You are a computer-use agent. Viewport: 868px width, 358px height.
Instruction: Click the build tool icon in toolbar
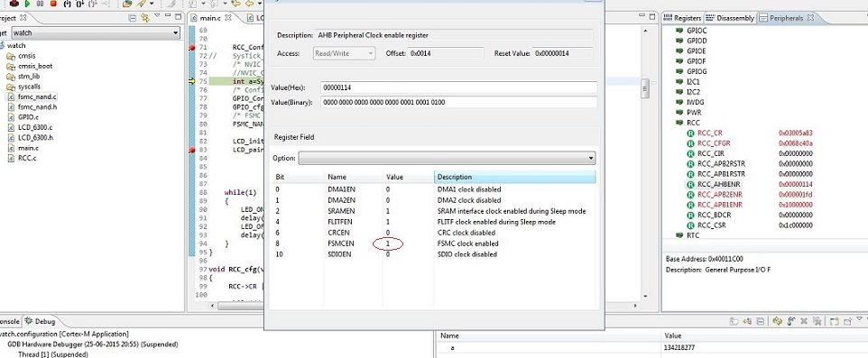(141, 4)
